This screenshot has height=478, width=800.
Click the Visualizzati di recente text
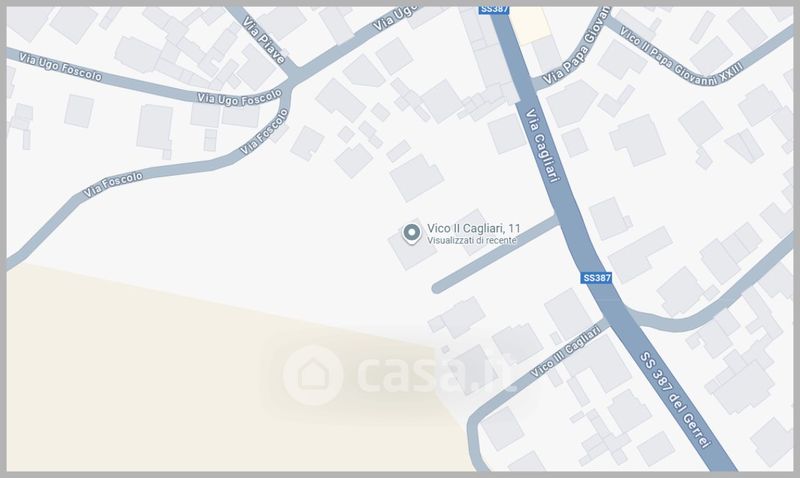[472, 240]
